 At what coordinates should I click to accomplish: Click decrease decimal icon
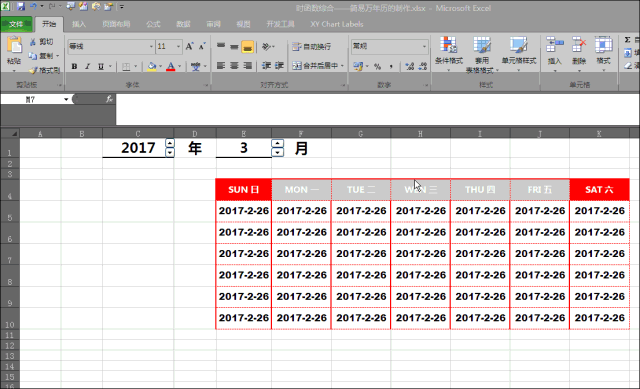click(x=423, y=66)
